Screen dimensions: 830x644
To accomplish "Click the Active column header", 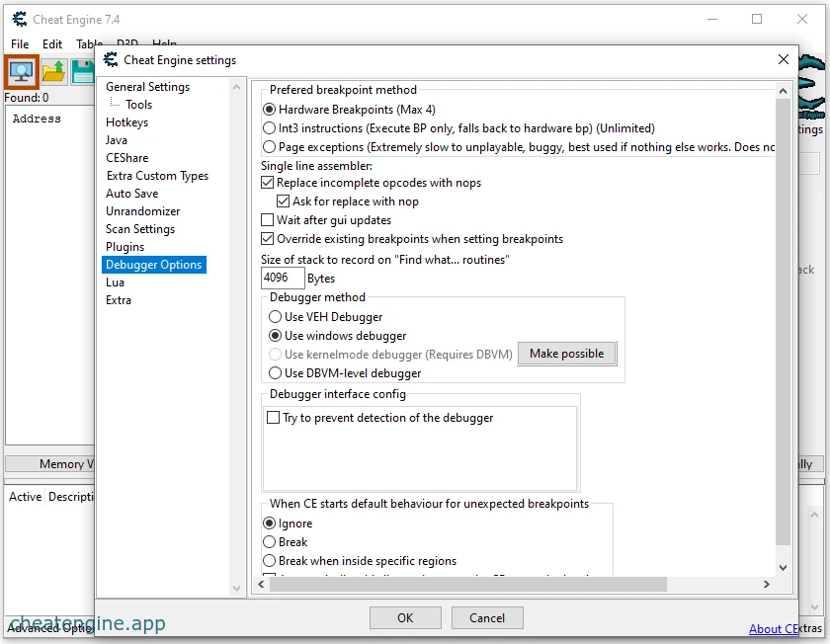I will coord(25,497).
